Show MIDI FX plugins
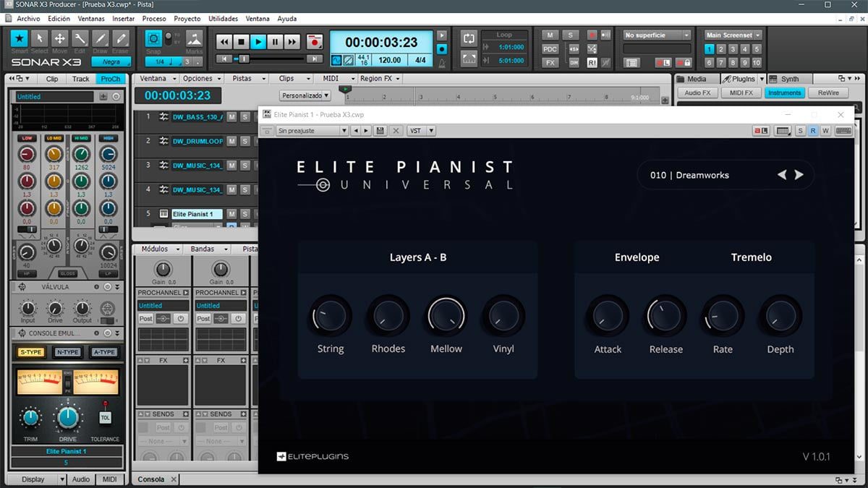This screenshot has width=868, height=488. (x=741, y=93)
